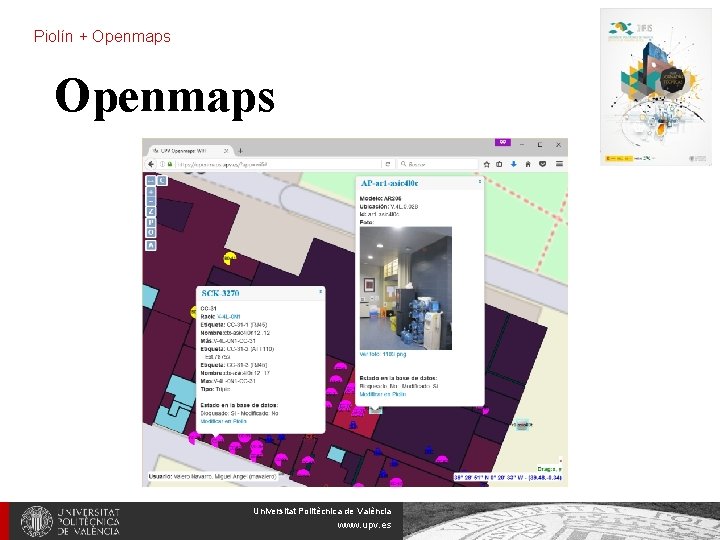The image size is (720, 540).
Task: Click the Estado en la base de datos heading in SCK popup
Action: pyautogui.click(x=239, y=405)
